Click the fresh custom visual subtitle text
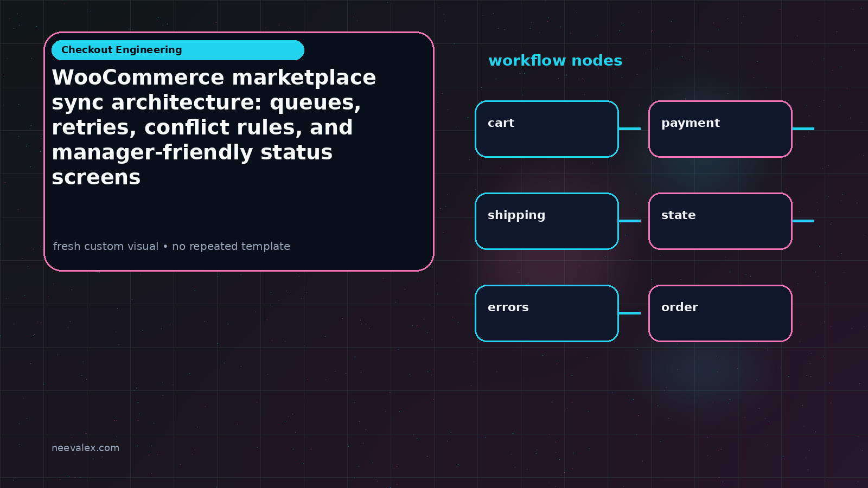 click(x=171, y=246)
